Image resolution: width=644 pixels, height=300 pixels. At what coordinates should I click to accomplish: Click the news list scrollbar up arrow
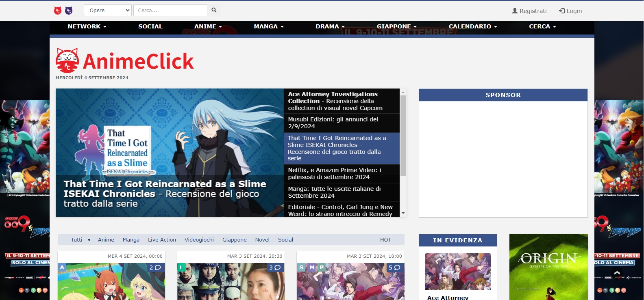tap(403, 92)
